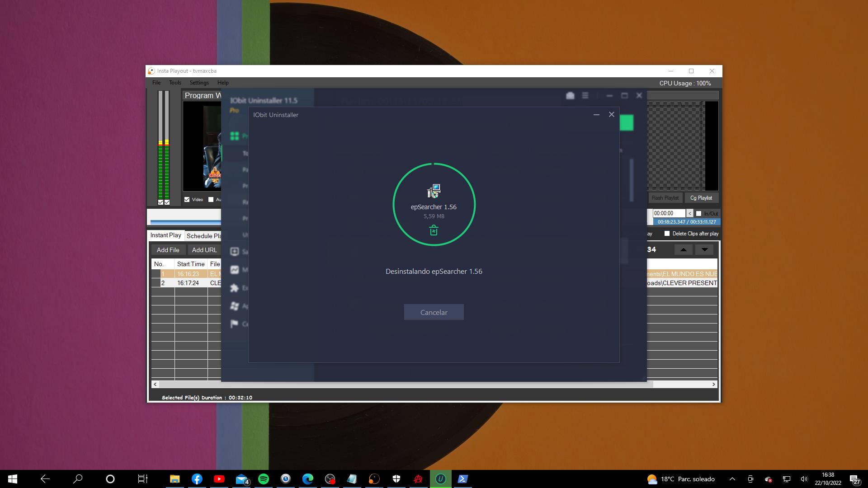
Task: Toggle the In/Out checkbox
Action: 698,213
